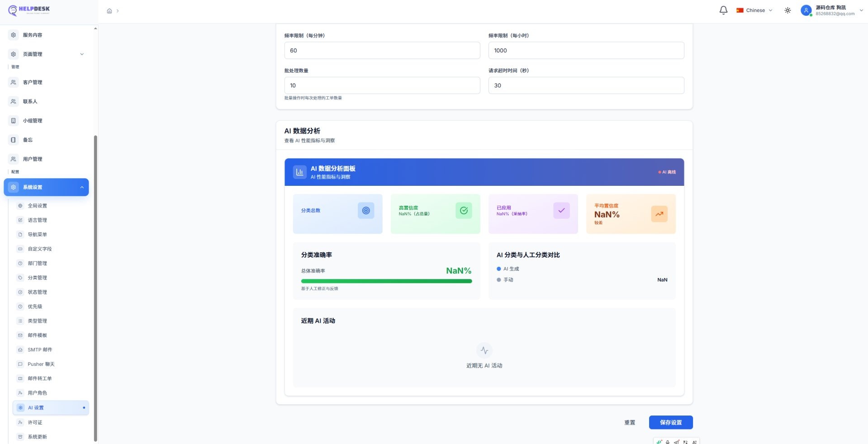Viewport: 868px width, 444px height.
Task: Click the bar chart icon in AI 数据分析面板 header
Action: [x=299, y=172]
